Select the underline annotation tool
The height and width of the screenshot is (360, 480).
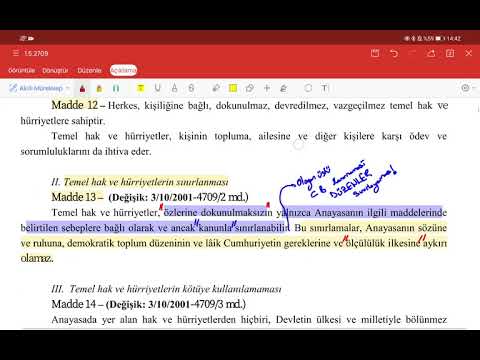(157, 88)
